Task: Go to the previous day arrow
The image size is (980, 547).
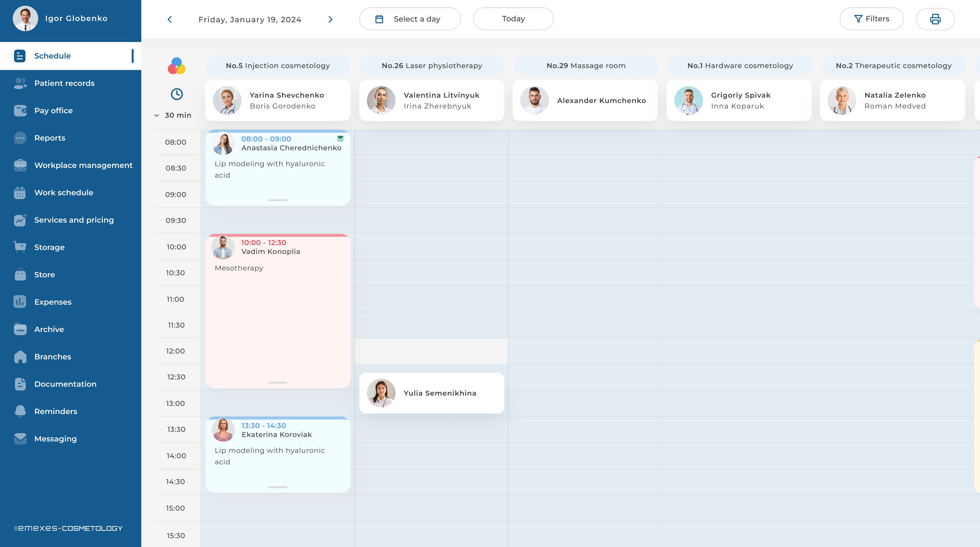Action: (x=170, y=19)
